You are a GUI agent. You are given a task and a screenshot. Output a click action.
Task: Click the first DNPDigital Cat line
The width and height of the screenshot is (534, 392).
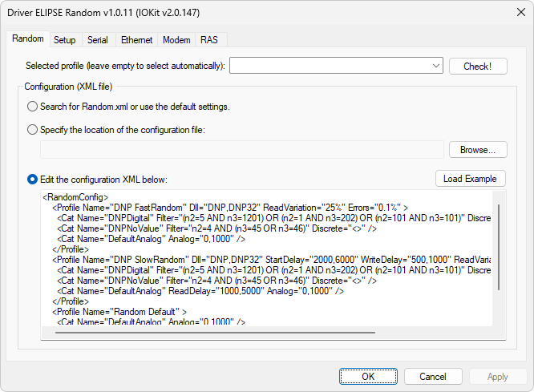click(x=273, y=218)
